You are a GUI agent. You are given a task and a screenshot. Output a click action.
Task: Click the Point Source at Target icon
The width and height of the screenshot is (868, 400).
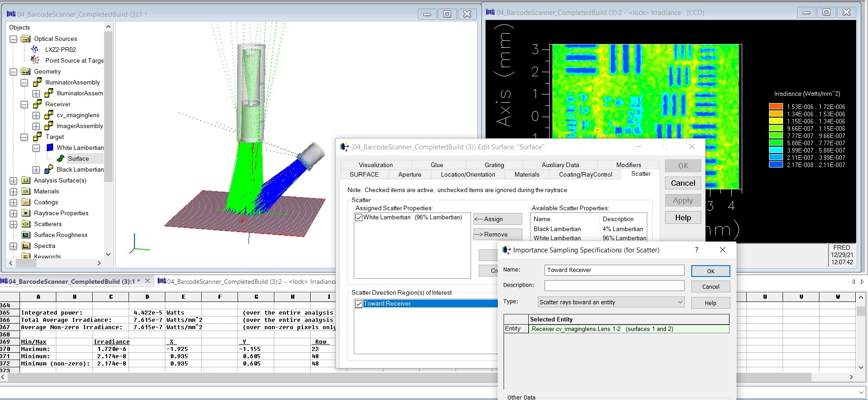[x=35, y=60]
